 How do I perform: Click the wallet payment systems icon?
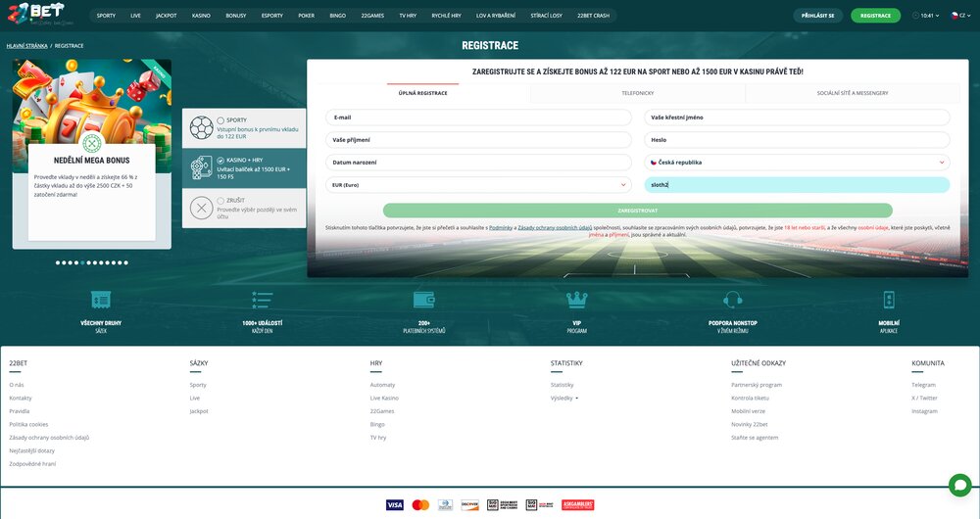click(x=423, y=300)
